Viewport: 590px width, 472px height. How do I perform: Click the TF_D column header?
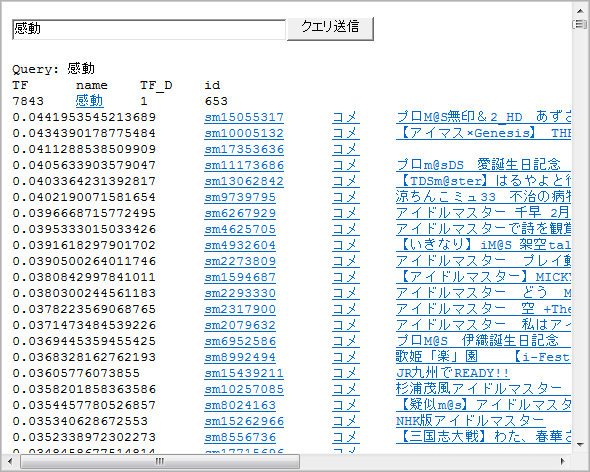[x=156, y=85]
